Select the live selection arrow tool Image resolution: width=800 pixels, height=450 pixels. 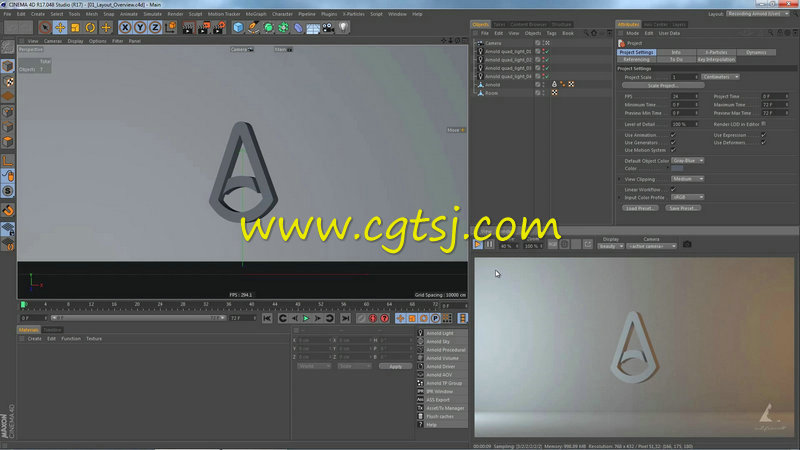click(45, 28)
